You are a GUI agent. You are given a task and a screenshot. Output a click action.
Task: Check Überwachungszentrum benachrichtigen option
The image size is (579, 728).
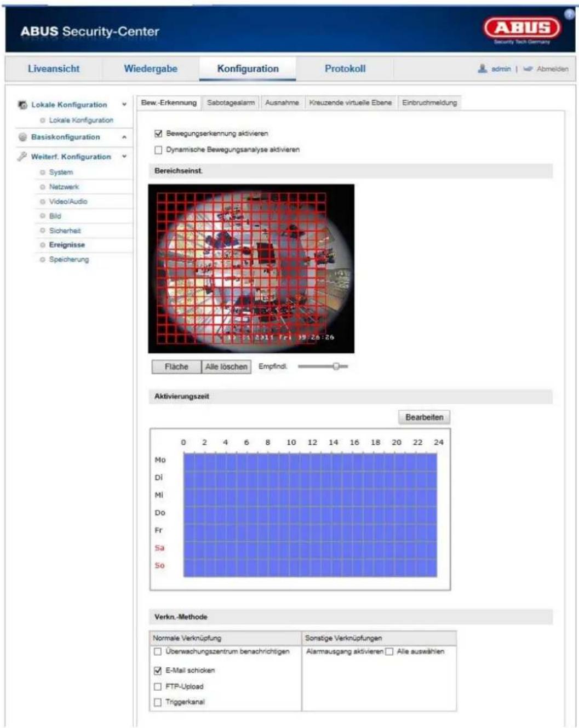pyautogui.click(x=158, y=652)
